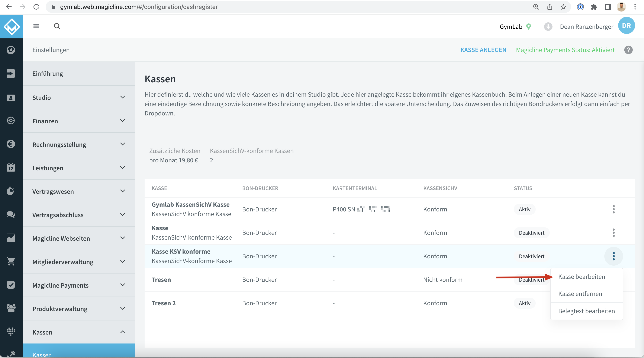644x358 pixels.
Task: Open browser profile picture icon
Action: tap(621, 7)
